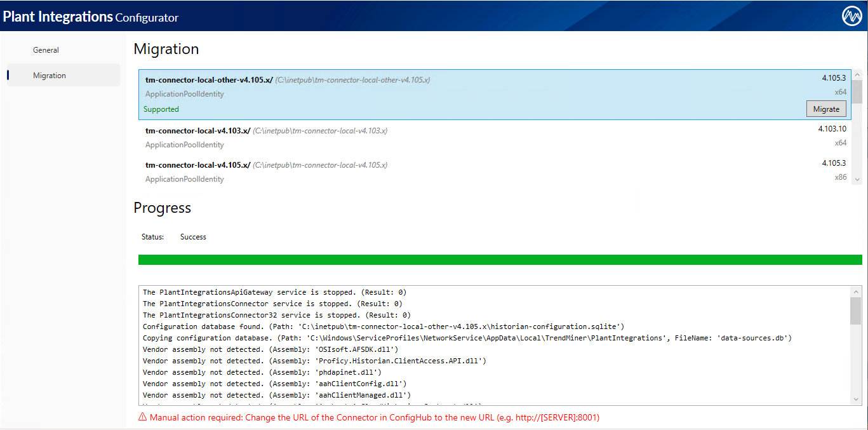Click the ApplicationPoolIdentity label on the highlighted connector
This screenshot has width=868, height=430.
pos(184,93)
